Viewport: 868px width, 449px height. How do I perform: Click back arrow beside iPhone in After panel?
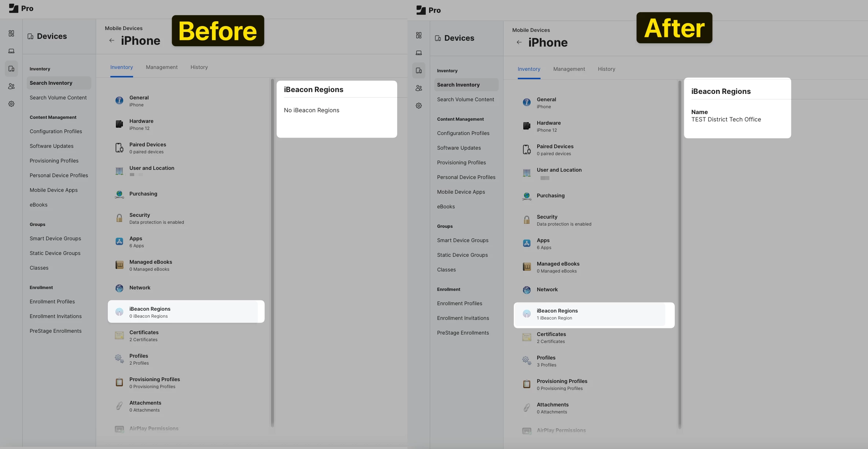pos(519,42)
